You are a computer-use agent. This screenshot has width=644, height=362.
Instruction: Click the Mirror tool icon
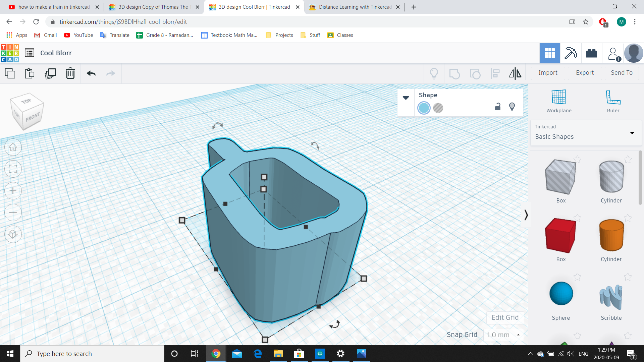pos(515,73)
